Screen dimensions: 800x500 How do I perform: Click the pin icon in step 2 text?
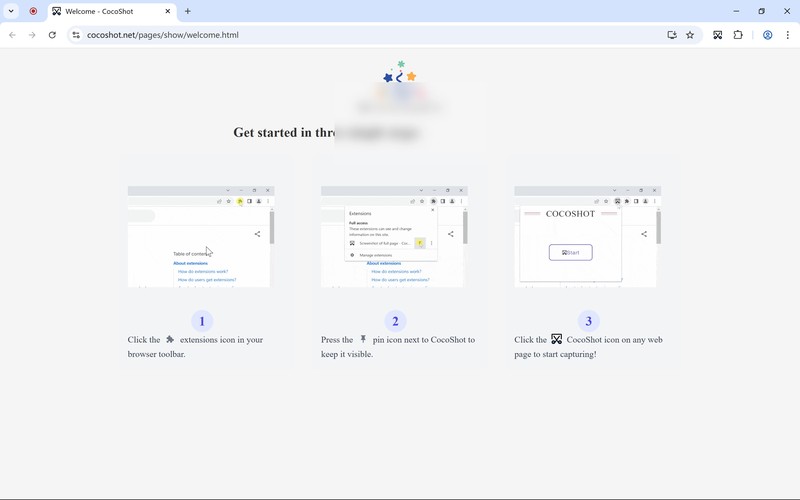363,339
